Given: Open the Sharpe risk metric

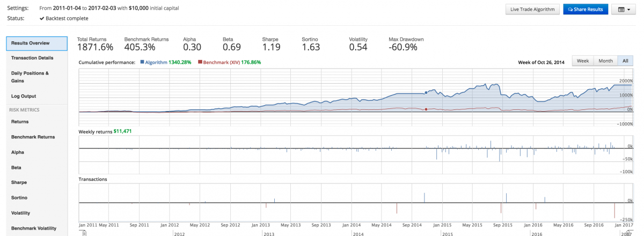Looking at the screenshot, I should pyautogui.click(x=19, y=182).
